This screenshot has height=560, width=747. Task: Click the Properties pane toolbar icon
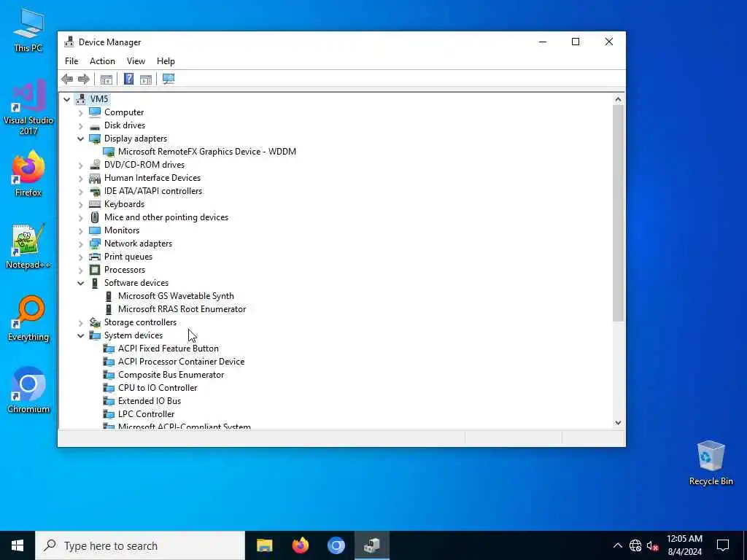point(146,79)
